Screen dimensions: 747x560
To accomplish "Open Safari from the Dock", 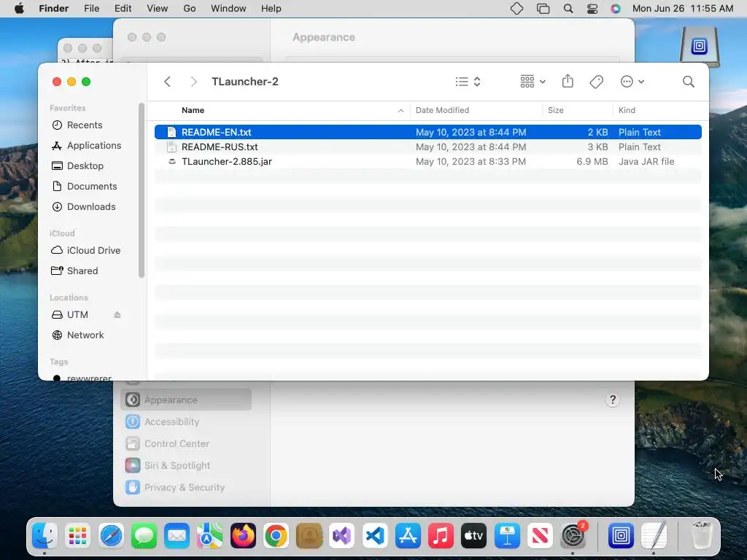I will point(111,535).
